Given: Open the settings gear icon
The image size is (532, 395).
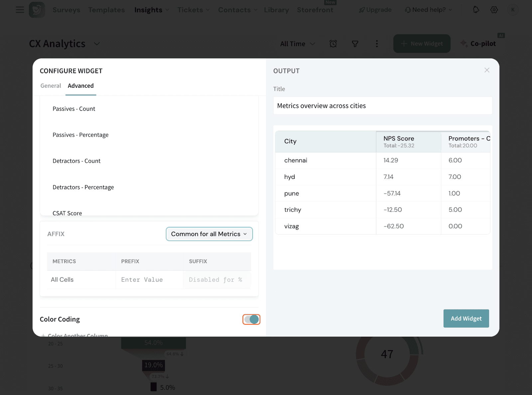Looking at the screenshot, I should click(494, 10).
